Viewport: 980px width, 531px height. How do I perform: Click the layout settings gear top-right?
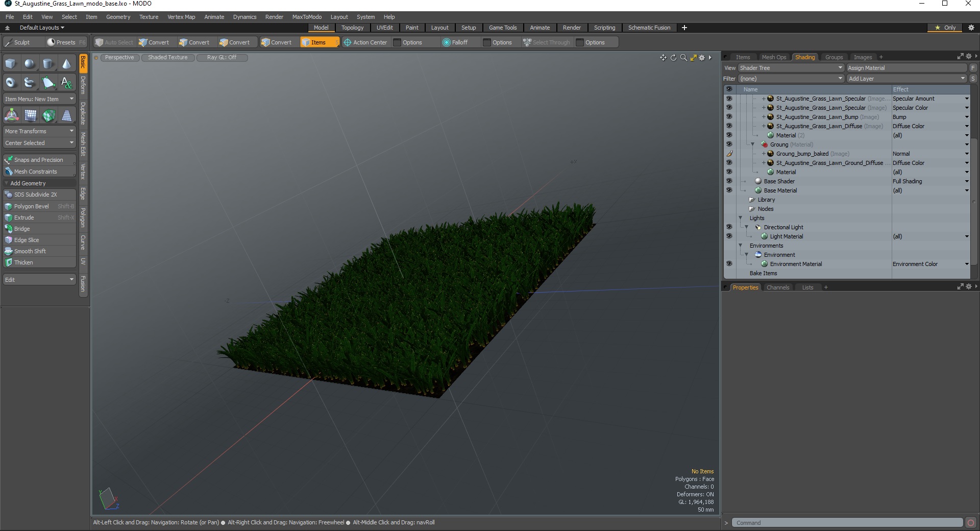pyautogui.click(x=971, y=28)
